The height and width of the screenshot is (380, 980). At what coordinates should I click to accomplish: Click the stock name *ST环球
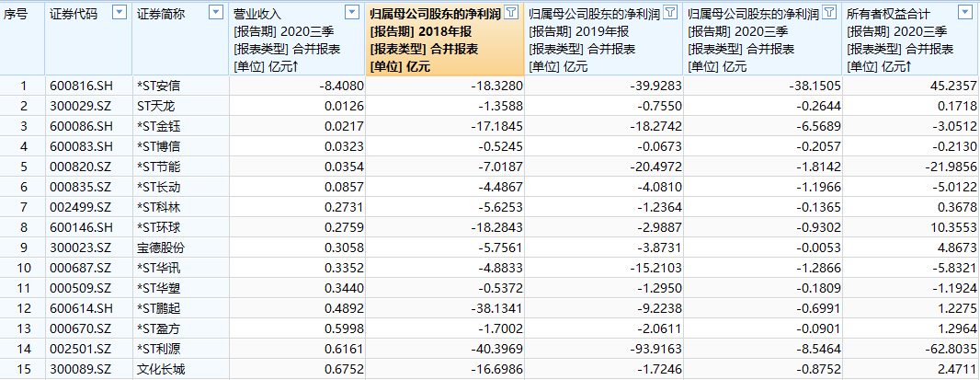(x=159, y=228)
